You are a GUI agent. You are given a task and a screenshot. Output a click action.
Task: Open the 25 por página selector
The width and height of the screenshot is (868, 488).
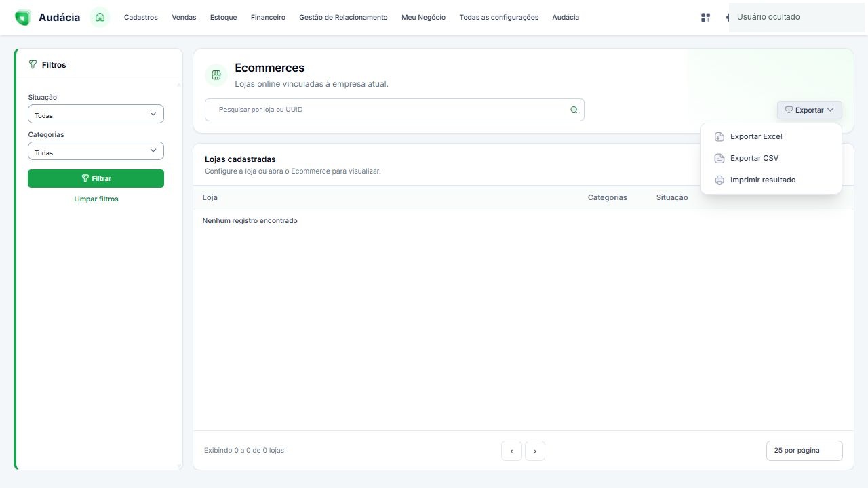pos(804,451)
